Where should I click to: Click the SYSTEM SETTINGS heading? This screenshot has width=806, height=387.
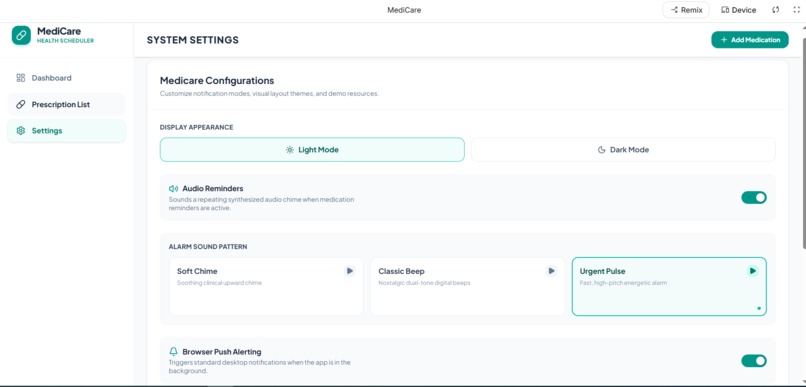click(x=193, y=40)
